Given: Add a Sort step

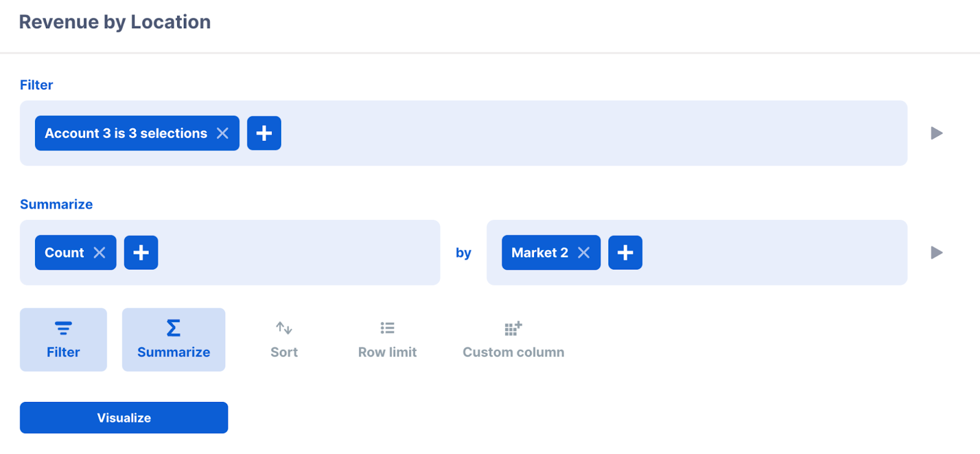Looking at the screenshot, I should click(284, 339).
